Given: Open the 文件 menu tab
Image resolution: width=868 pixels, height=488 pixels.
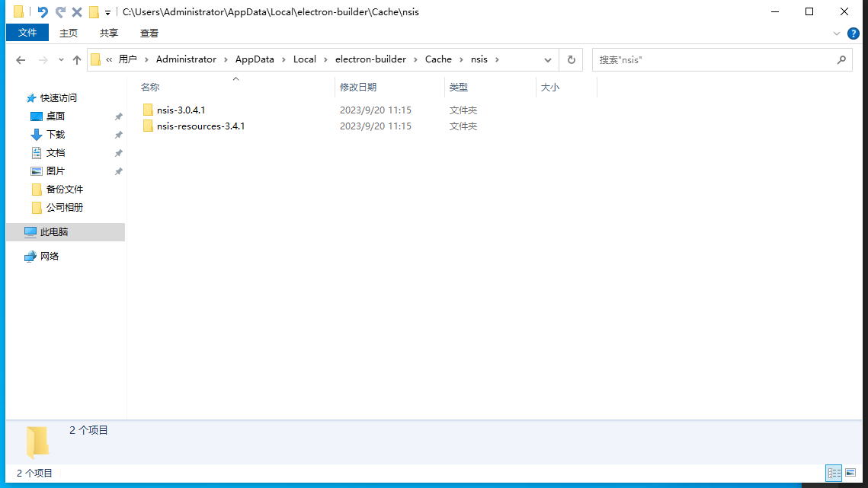Looking at the screenshot, I should (27, 33).
